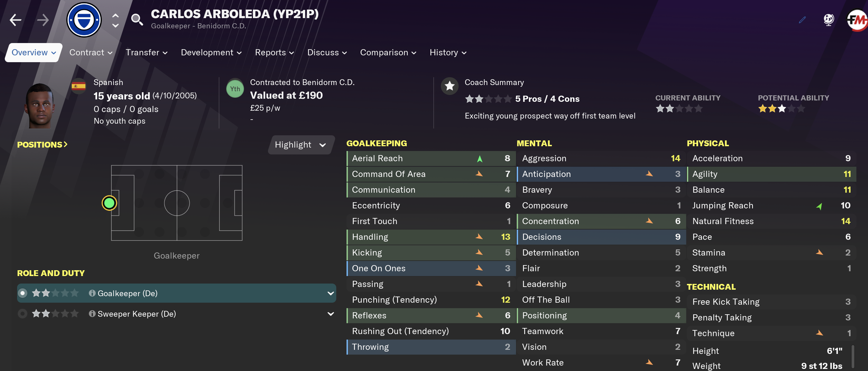This screenshot has width=868, height=371.
Task: Click the player switcher up/down arrows
Action: [x=116, y=20]
